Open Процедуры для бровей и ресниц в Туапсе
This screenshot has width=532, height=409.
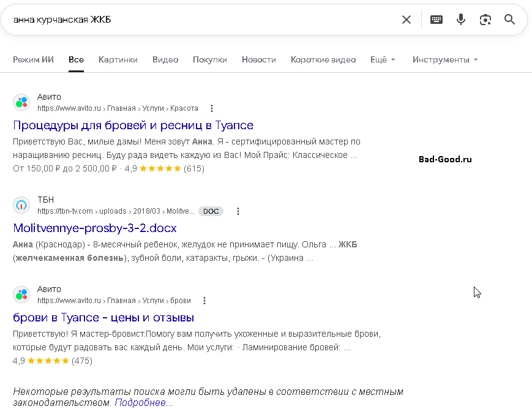133,126
